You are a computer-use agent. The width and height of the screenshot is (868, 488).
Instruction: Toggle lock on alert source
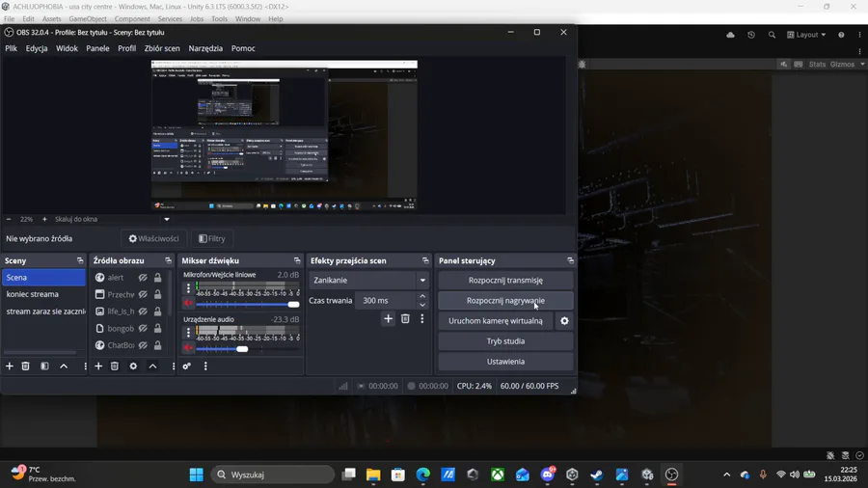tap(158, 278)
